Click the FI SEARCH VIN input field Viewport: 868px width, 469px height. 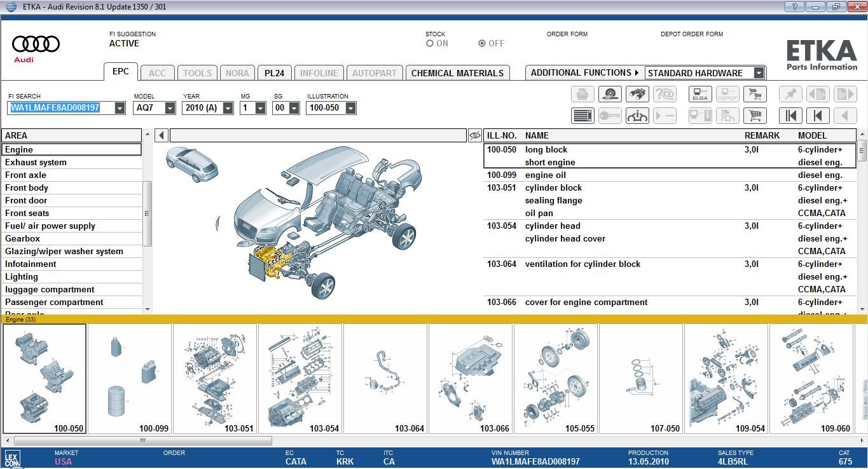point(62,108)
